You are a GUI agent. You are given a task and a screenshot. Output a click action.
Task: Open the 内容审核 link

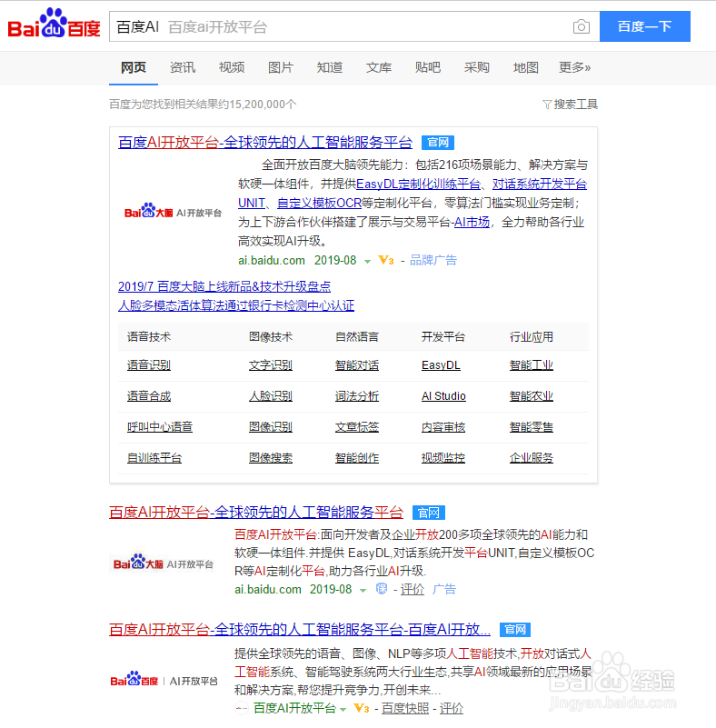pyautogui.click(x=443, y=427)
